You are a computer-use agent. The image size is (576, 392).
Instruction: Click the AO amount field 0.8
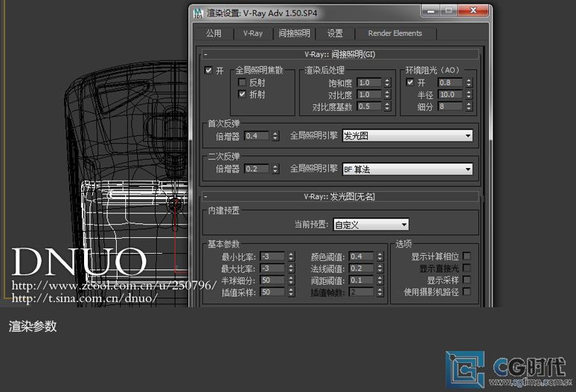tap(450, 83)
